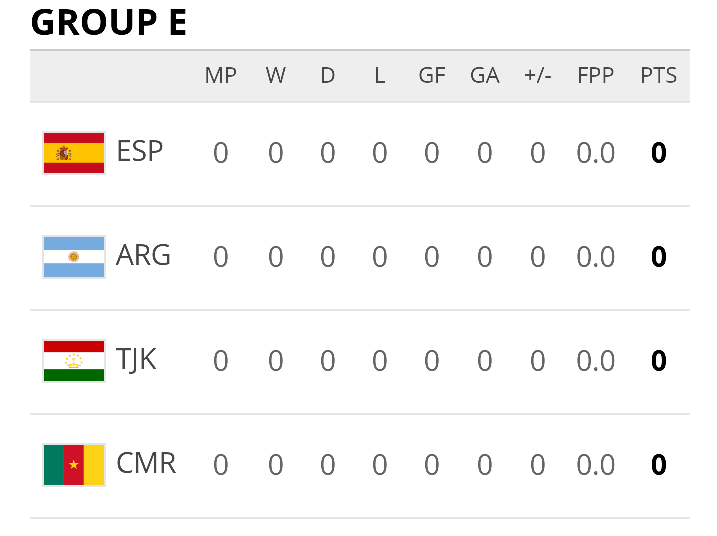
Task: Click the GA column header
Action: (x=485, y=75)
